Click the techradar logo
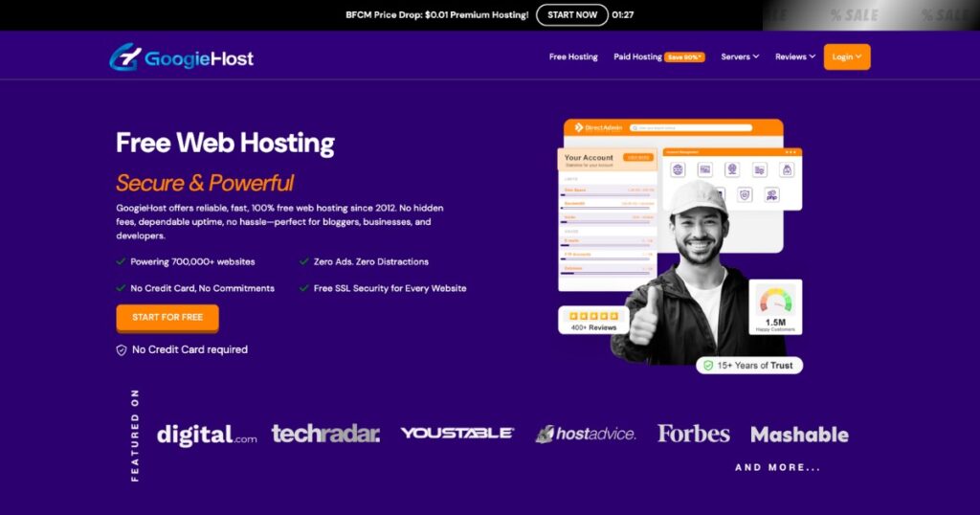This screenshot has width=980, height=515. click(325, 433)
